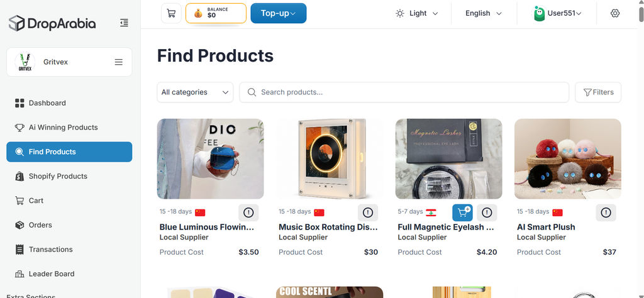Click info icon on Blue Luminous Flowing card
644x298 pixels.
248,212
